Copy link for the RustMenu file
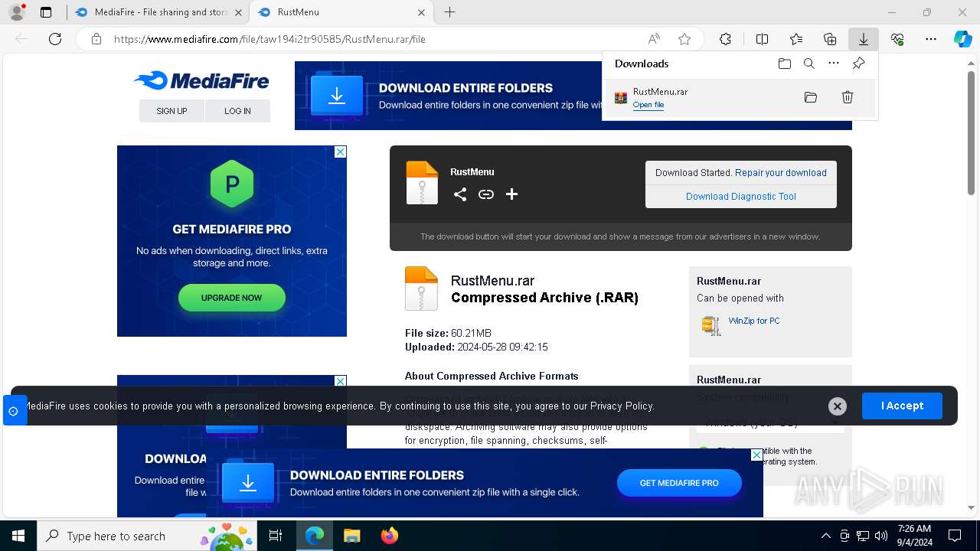The height and width of the screenshot is (551, 980). coord(486,194)
